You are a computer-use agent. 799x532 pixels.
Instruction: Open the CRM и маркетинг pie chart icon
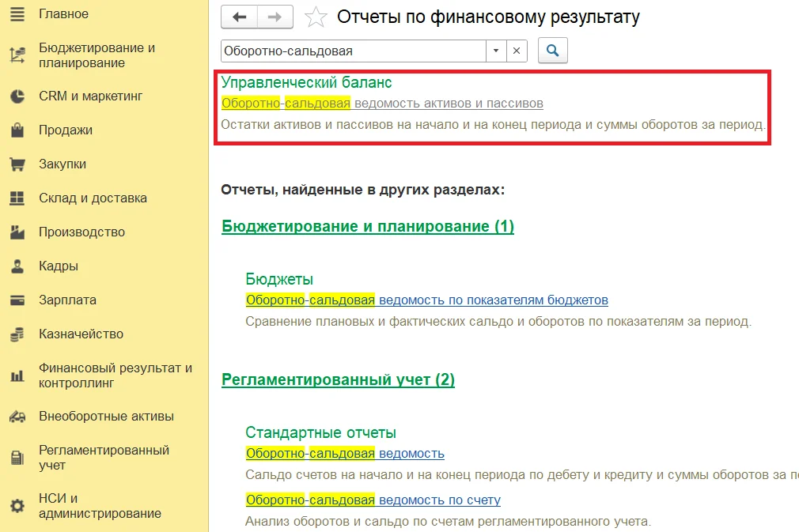(x=17, y=96)
